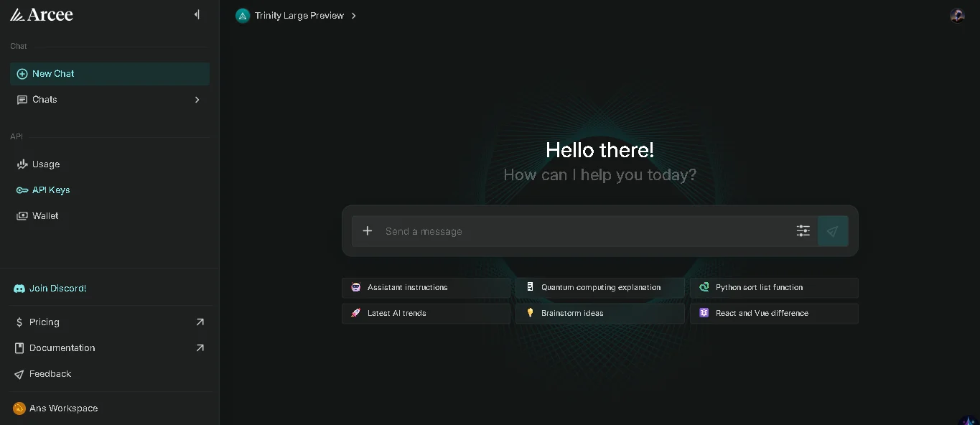Expand Chats list chevron
The height and width of the screenshot is (425, 980).
click(x=197, y=100)
